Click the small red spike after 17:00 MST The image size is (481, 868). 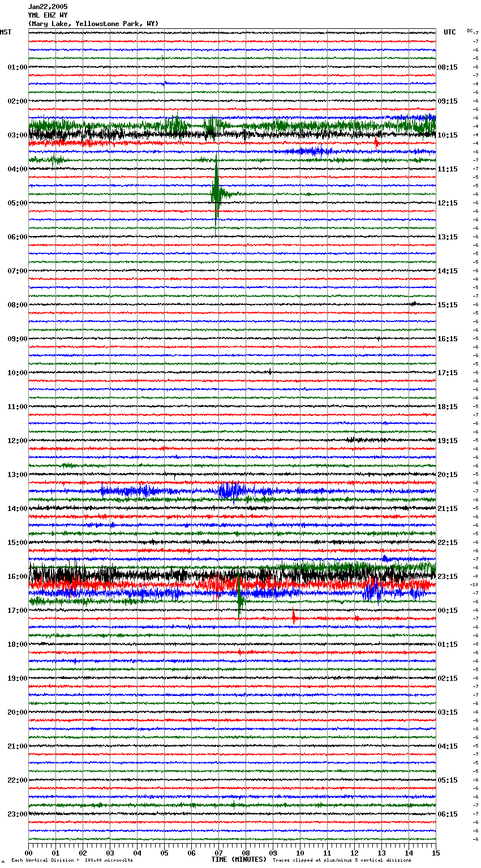tap(294, 617)
